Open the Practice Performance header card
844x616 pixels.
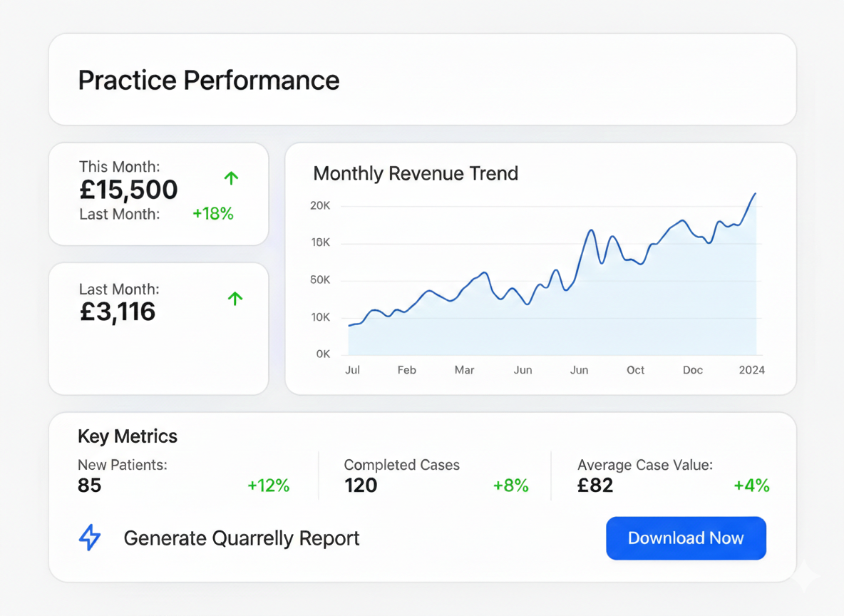[x=209, y=80]
